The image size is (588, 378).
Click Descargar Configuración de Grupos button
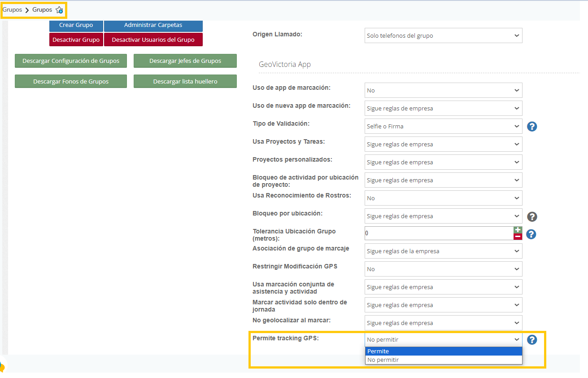click(71, 61)
